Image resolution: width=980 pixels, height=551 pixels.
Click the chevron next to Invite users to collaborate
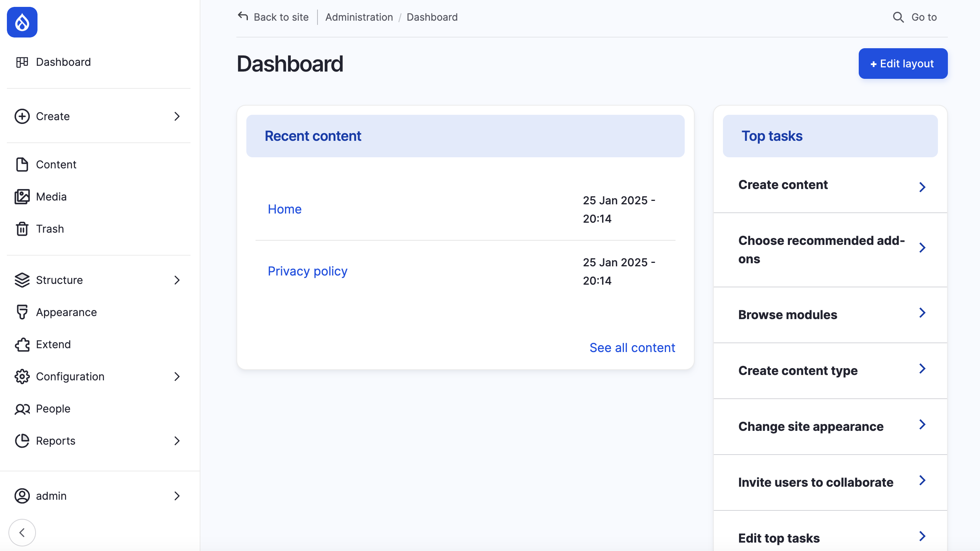922,480
